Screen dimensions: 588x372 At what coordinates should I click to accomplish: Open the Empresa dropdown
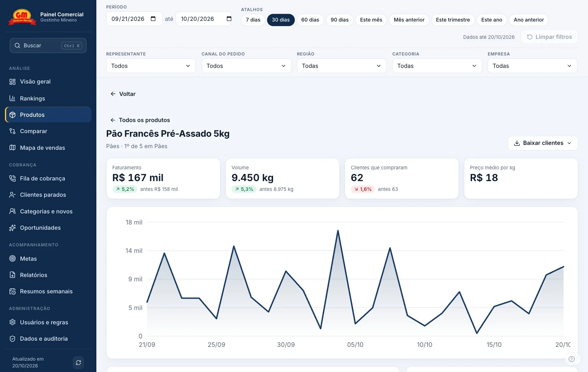pos(532,66)
